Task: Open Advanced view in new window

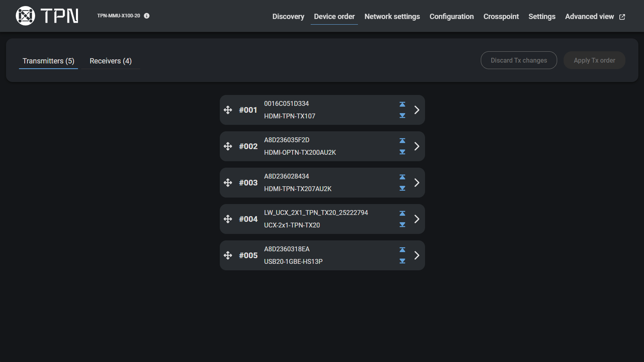Action: (x=595, y=17)
